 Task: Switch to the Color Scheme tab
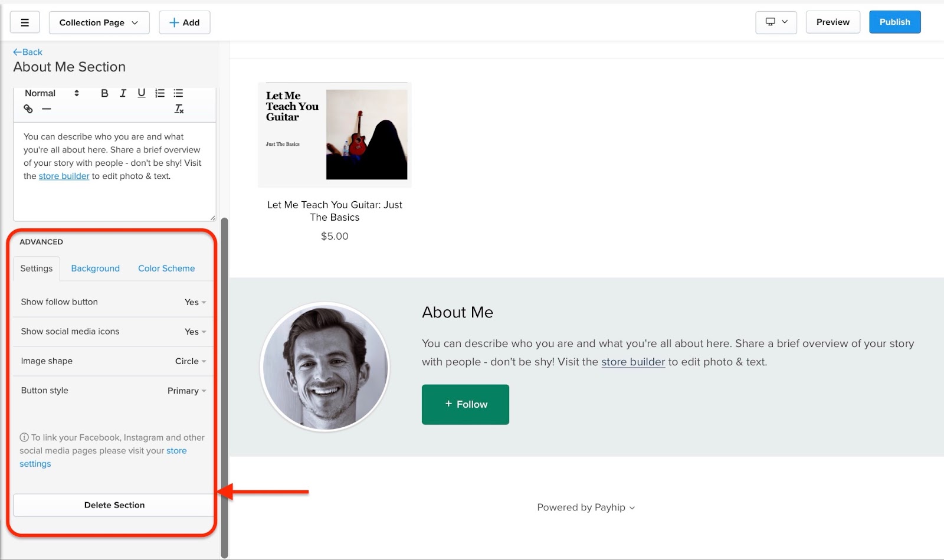tap(166, 268)
